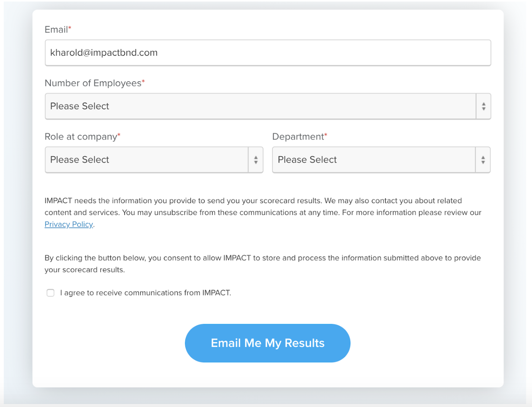Check the agree to receive communications checkbox
The width and height of the screenshot is (532, 407).
pos(51,293)
